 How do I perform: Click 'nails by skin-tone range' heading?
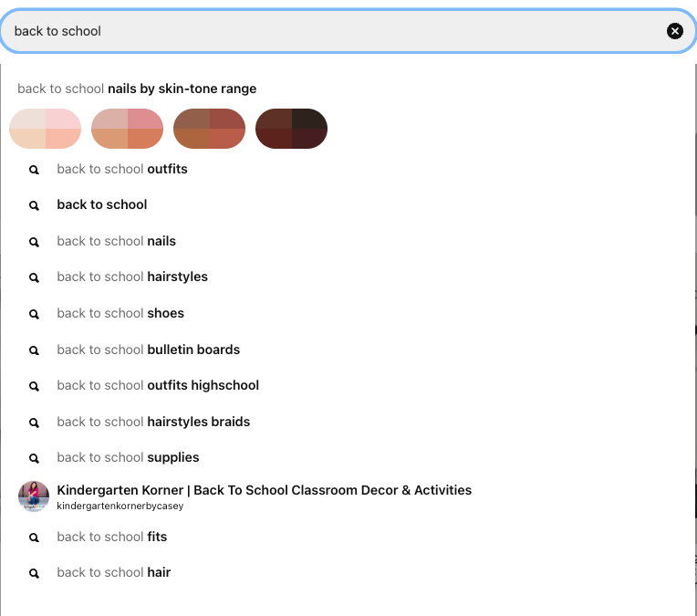(x=182, y=89)
